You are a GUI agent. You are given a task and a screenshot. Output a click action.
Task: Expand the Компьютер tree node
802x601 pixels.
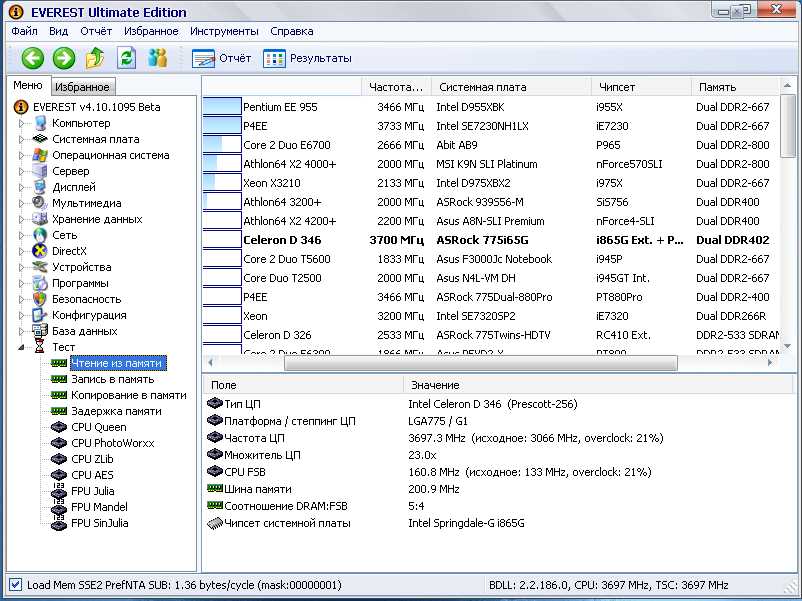pyautogui.click(x=21, y=123)
